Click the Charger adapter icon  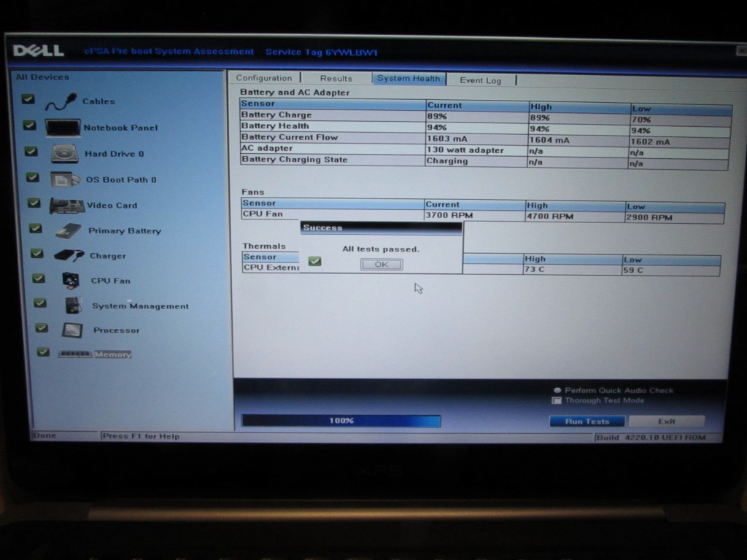pyautogui.click(x=69, y=256)
